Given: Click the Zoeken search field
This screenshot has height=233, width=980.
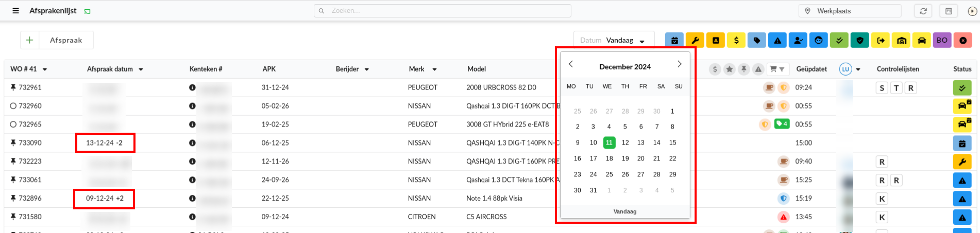Looking at the screenshot, I should click(x=442, y=11).
